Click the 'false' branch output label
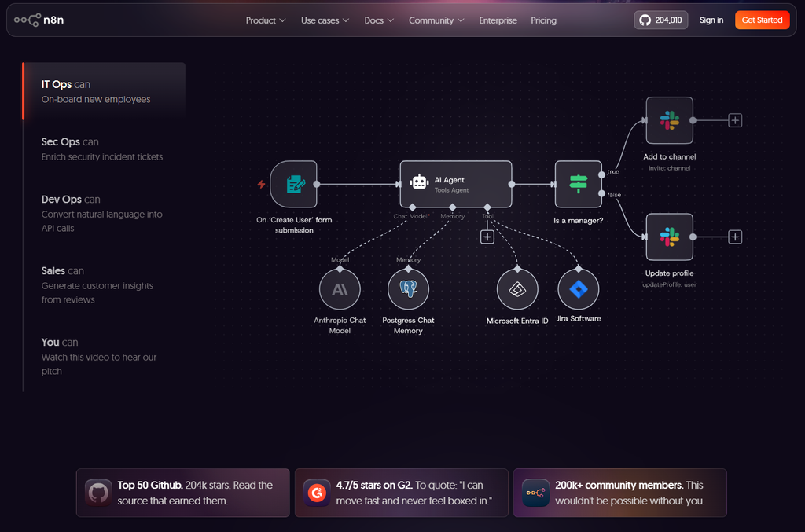805x532 pixels. tap(614, 195)
